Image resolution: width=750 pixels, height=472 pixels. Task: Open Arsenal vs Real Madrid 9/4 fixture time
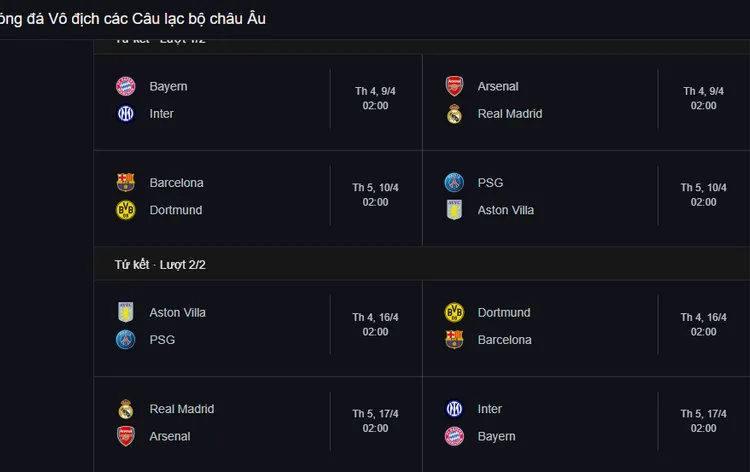tap(703, 98)
